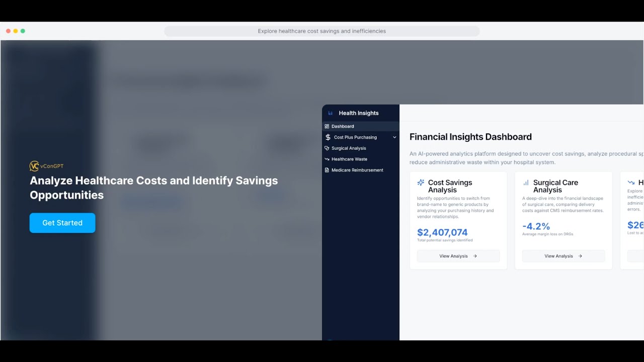Click View Analysis text on Surgical Care card
Image resolution: width=644 pixels, height=362 pixels.
point(558,256)
